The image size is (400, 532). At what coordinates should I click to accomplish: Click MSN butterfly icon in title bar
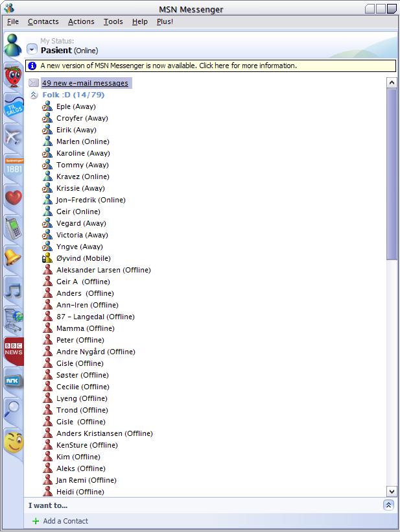(9, 8)
